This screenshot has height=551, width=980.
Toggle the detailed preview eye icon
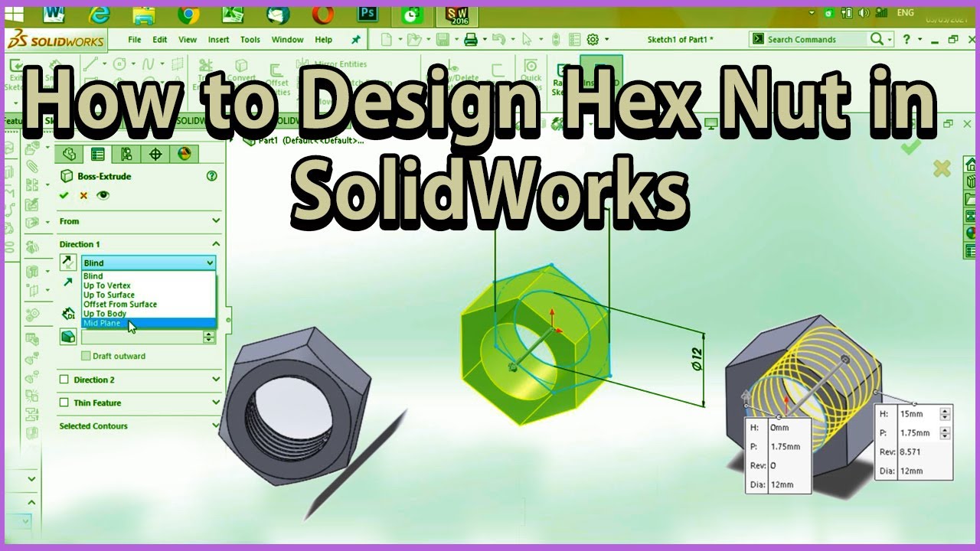point(103,195)
